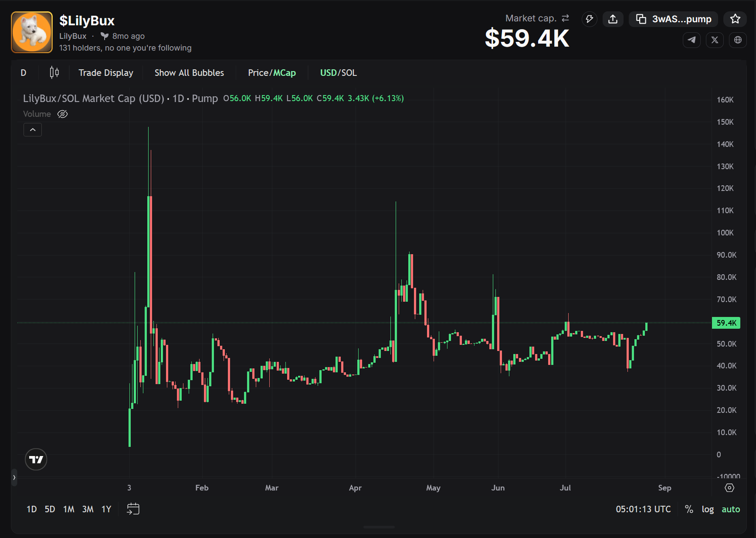Favorite the token with the star icon
This screenshot has height=538, width=756.
point(735,19)
